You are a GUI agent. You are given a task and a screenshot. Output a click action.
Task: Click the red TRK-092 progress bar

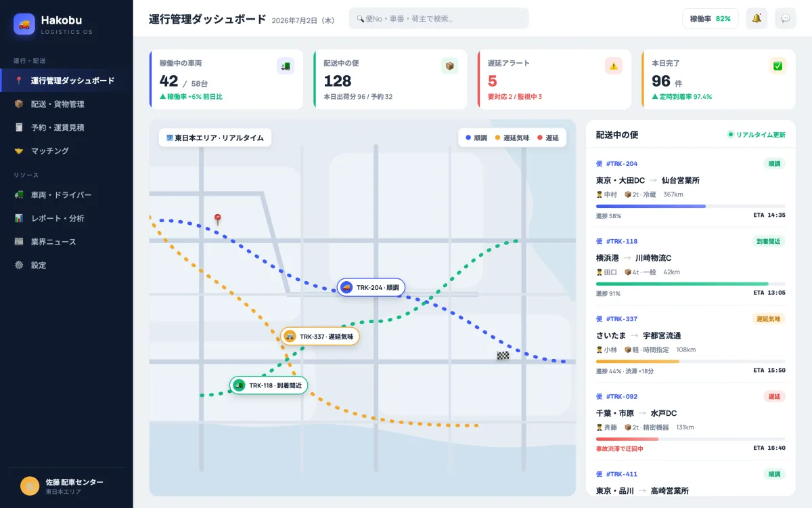click(x=691, y=439)
